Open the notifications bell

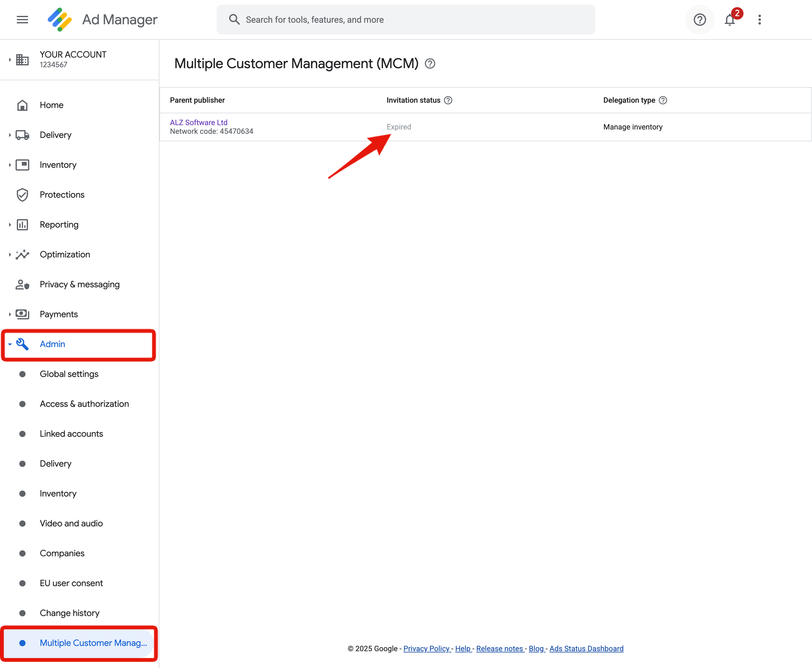point(729,20)
